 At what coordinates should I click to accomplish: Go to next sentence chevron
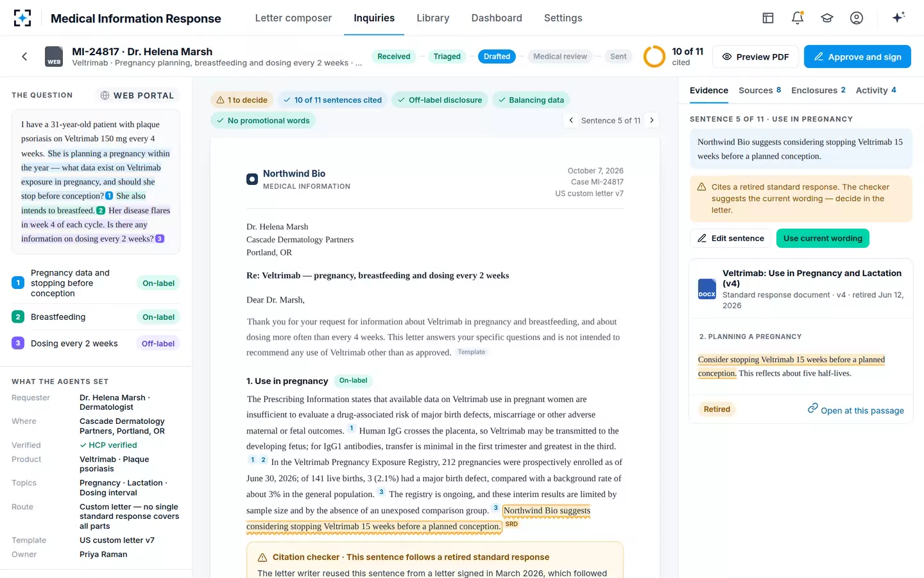651,120
